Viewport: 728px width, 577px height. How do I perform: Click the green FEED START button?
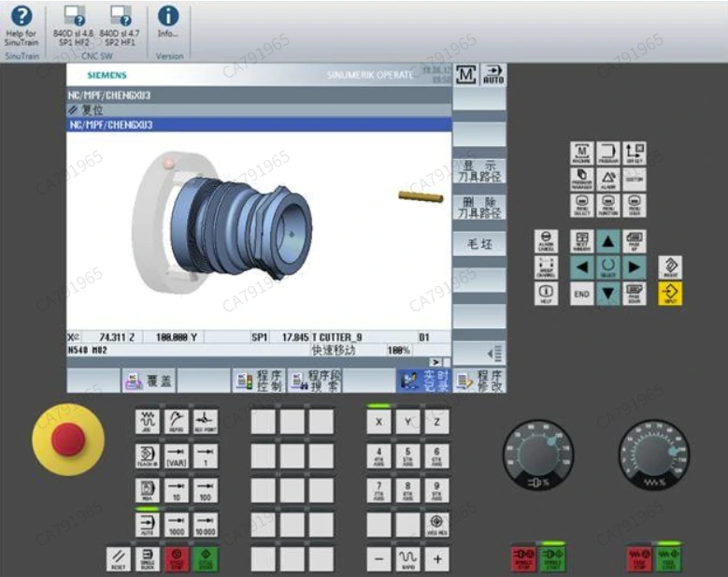pos(668,559)
